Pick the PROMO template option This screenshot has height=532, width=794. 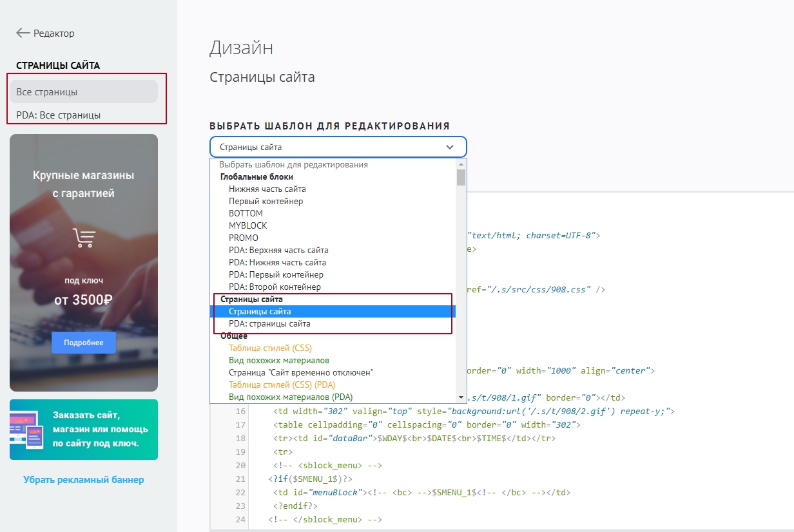point(244,238)
